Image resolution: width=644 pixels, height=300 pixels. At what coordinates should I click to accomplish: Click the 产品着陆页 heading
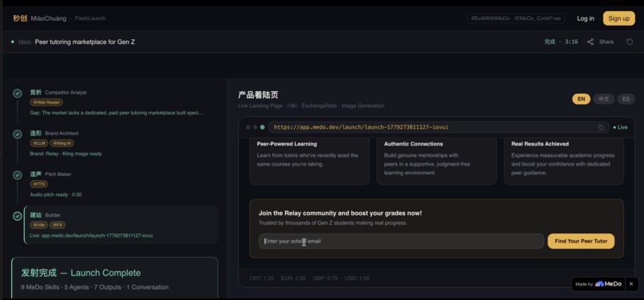(258, 95)
